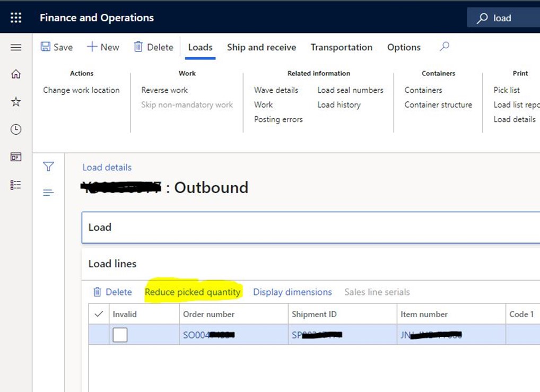Expand the navigation pane hamburger menu
Image resolution: width=540 pixels, height=392 pixels.
16,47
